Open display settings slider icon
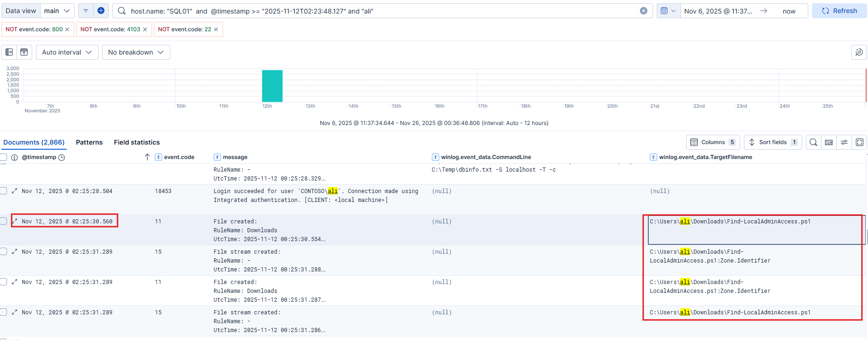Image resolution: width=868 pixels, height=340 pixels. pyautogui.click(x=844, y=142)
